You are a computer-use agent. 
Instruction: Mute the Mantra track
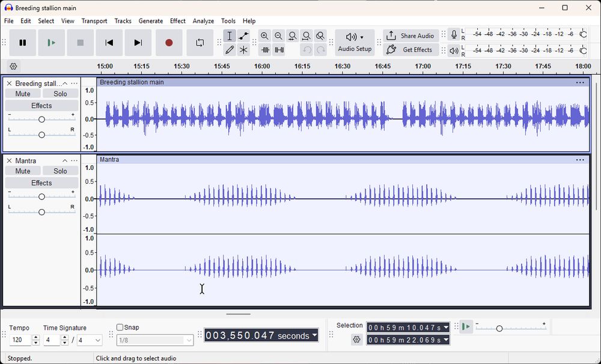(x=23, y=171)
